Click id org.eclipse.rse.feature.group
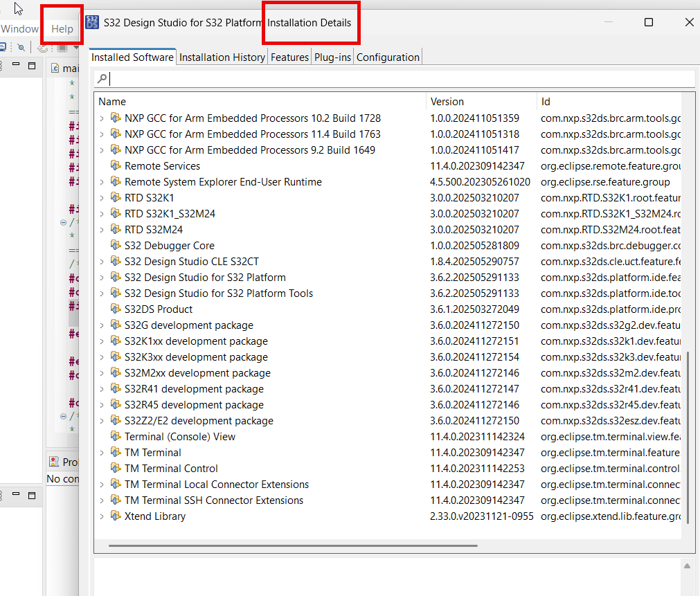 pos(605,182)
